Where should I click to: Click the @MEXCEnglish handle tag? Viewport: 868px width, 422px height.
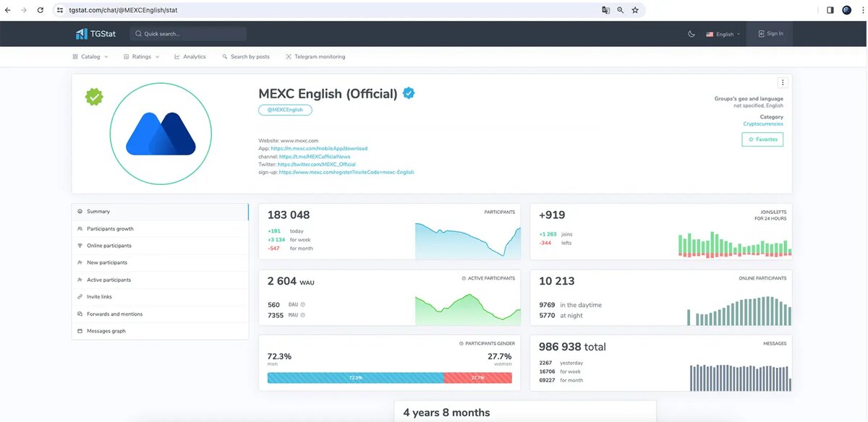pos(285,110)
